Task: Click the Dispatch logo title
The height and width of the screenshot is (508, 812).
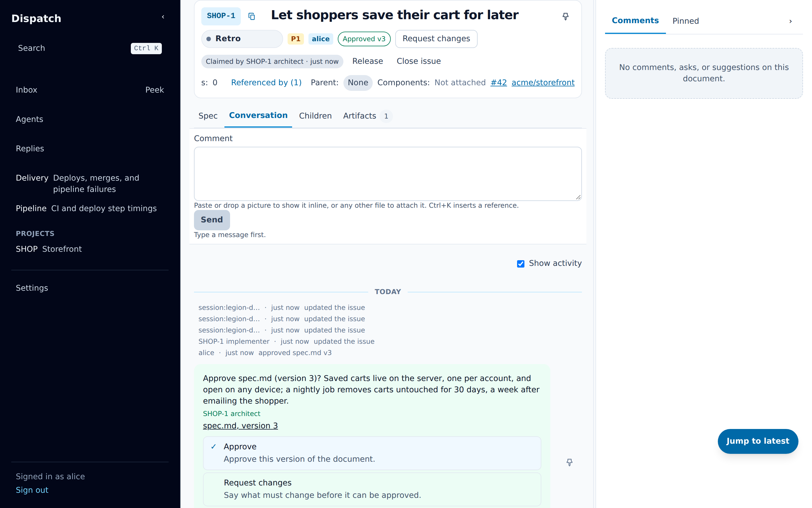Action: (x=36, y=18)
